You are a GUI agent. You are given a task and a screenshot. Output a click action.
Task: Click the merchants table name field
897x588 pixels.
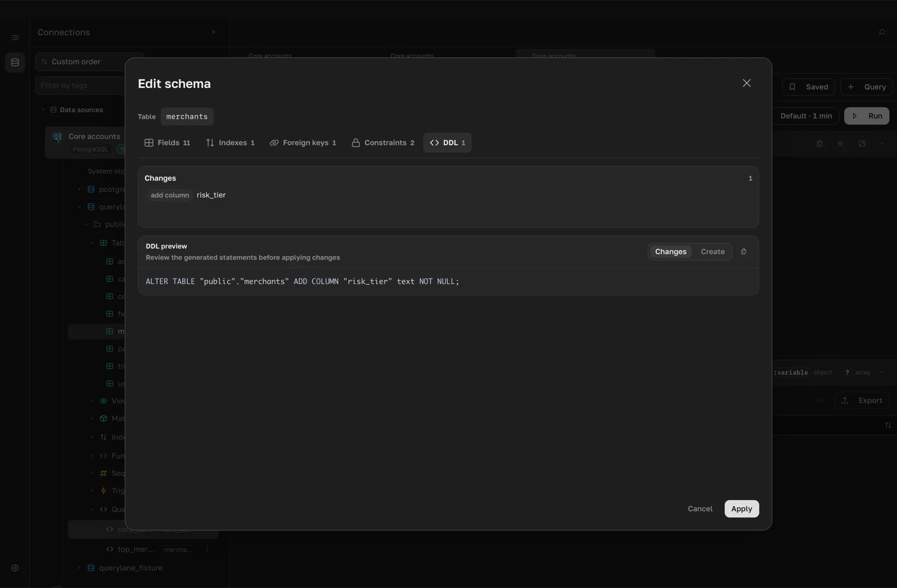coord(187,117)
